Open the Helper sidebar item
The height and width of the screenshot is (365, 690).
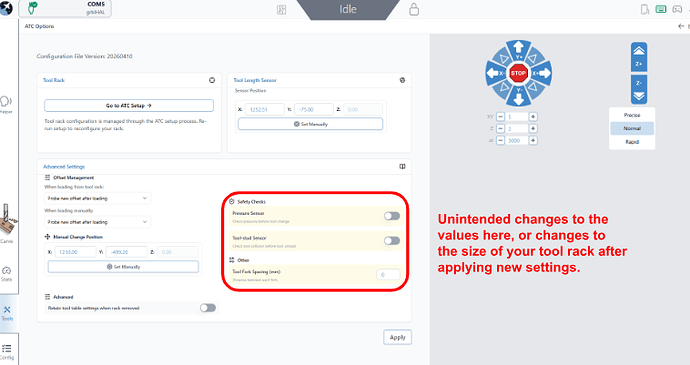click(6, 105)
